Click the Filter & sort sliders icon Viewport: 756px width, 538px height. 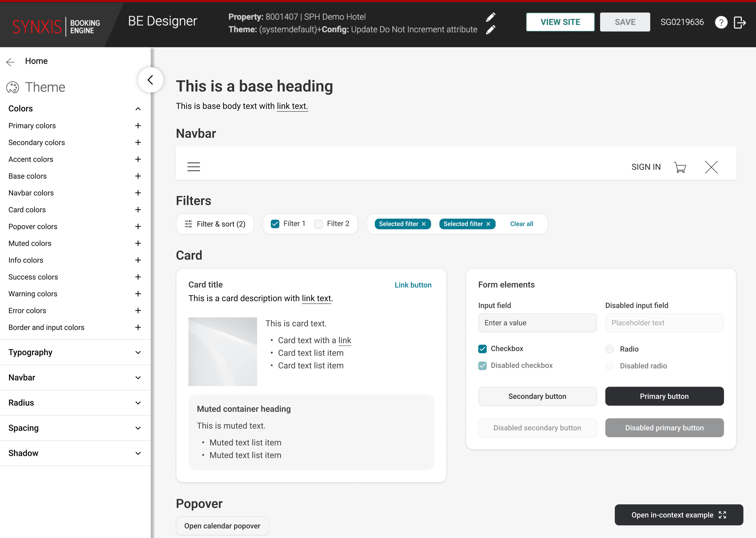[x=188, y=224]
